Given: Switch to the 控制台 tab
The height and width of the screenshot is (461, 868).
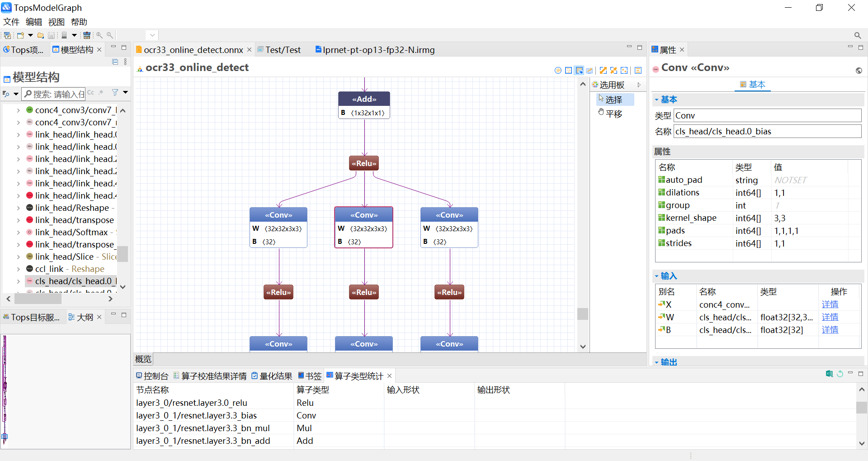Looking at the screenshot, I should [x=152, y=376].
